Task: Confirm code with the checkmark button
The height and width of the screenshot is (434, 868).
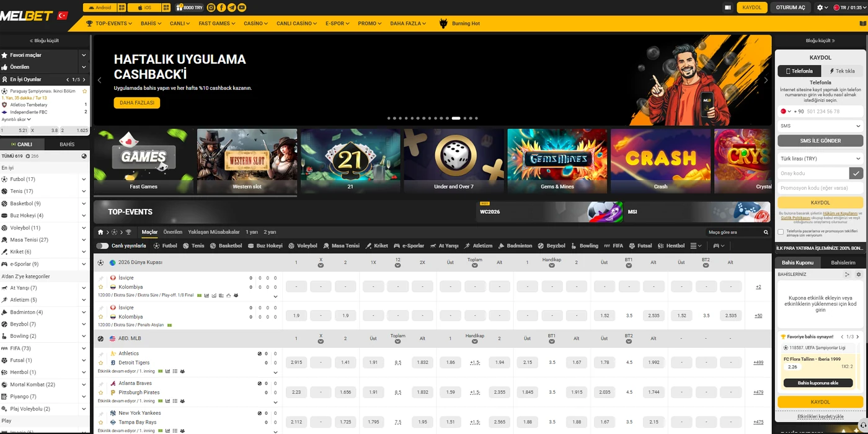Action: pos(856,174)
